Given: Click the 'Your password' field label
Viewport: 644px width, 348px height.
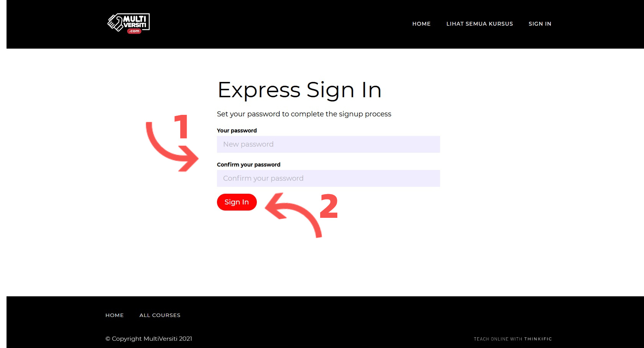Looking at the screenshot, I should (x=237, y=131).
